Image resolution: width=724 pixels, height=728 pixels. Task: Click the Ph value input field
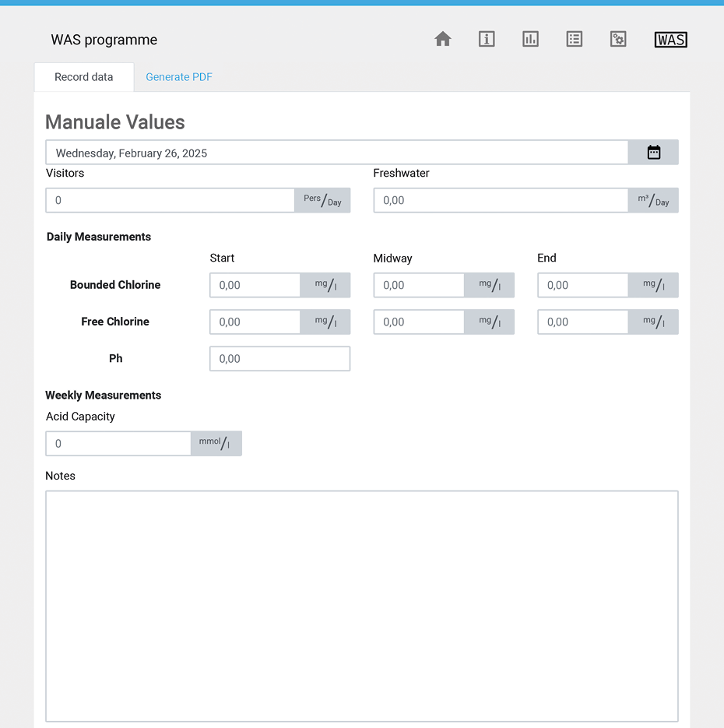[279, 359]
